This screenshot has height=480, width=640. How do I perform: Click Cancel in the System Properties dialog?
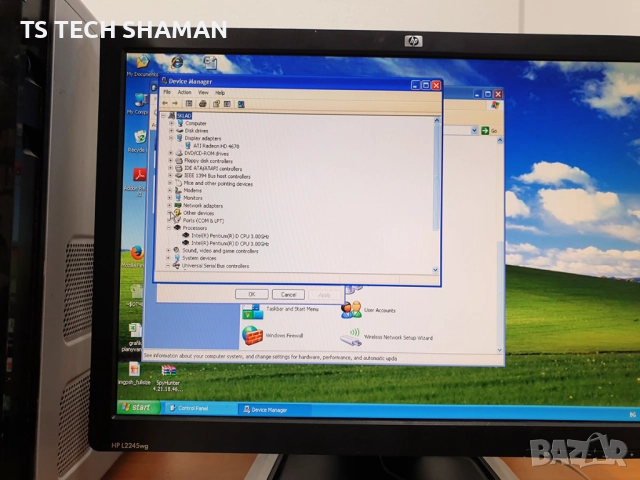click(x=288, y=294)
